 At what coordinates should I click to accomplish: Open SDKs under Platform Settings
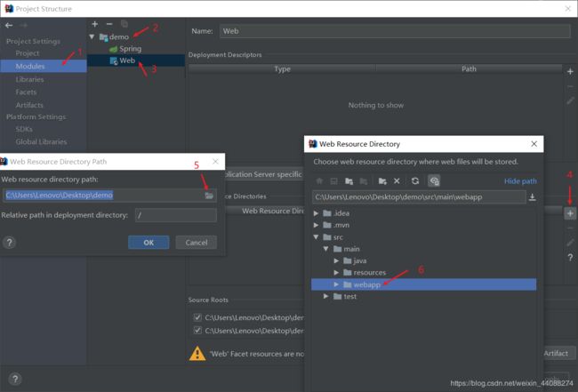point(24,129)
